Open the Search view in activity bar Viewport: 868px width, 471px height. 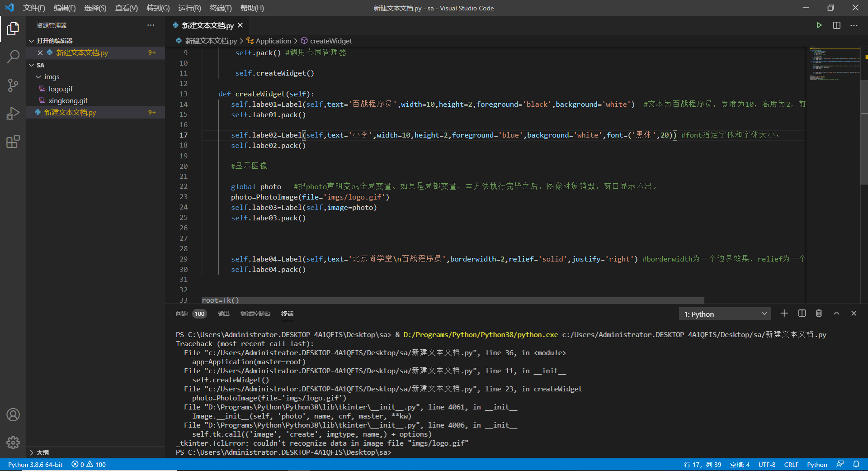(x=13, y=57)
